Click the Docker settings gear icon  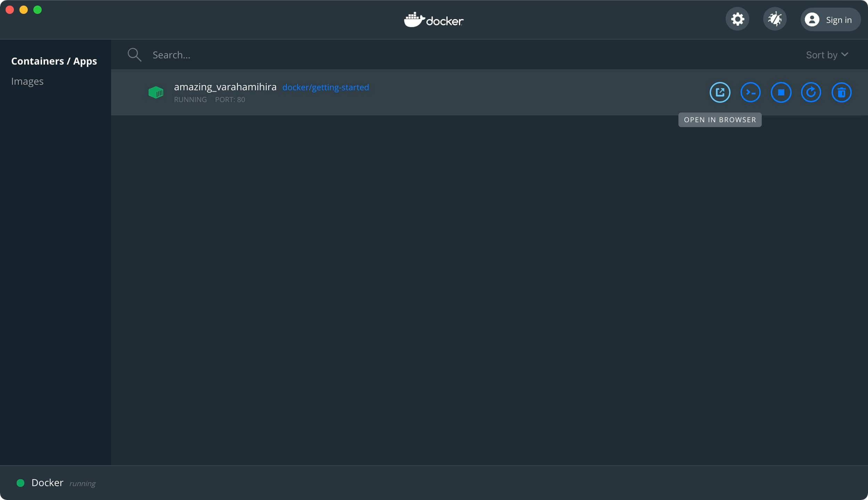(x=737, y=19)
